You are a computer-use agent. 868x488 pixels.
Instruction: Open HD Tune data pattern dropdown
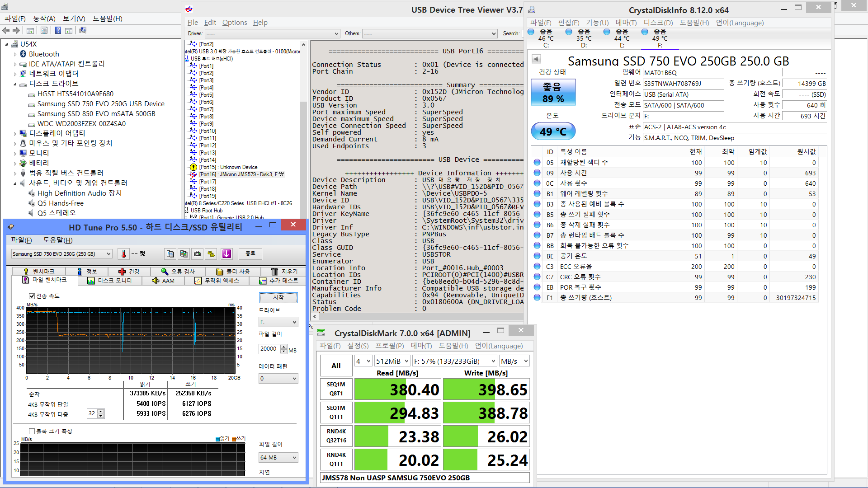click(x=278, y=379)
